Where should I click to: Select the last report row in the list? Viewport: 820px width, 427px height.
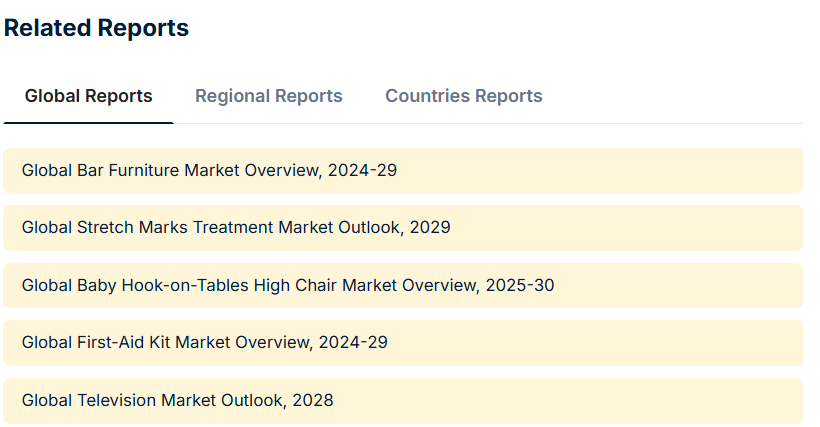click(x=400, y=400)
